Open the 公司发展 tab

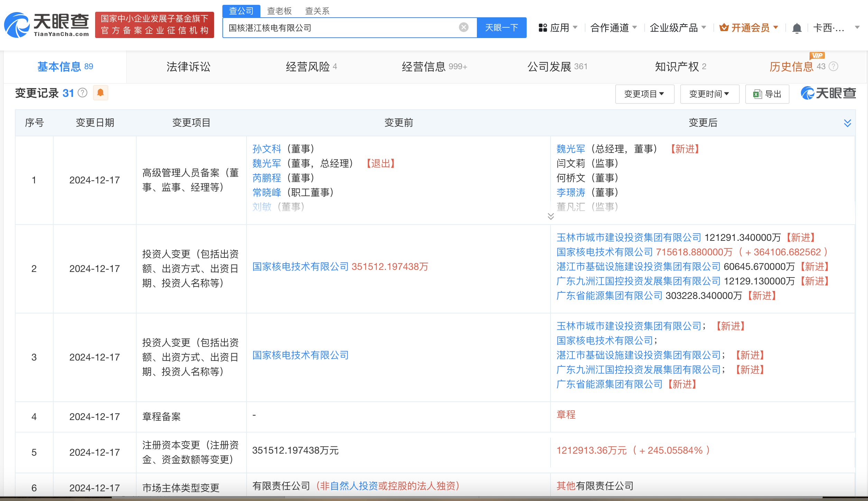pos(557,66)
